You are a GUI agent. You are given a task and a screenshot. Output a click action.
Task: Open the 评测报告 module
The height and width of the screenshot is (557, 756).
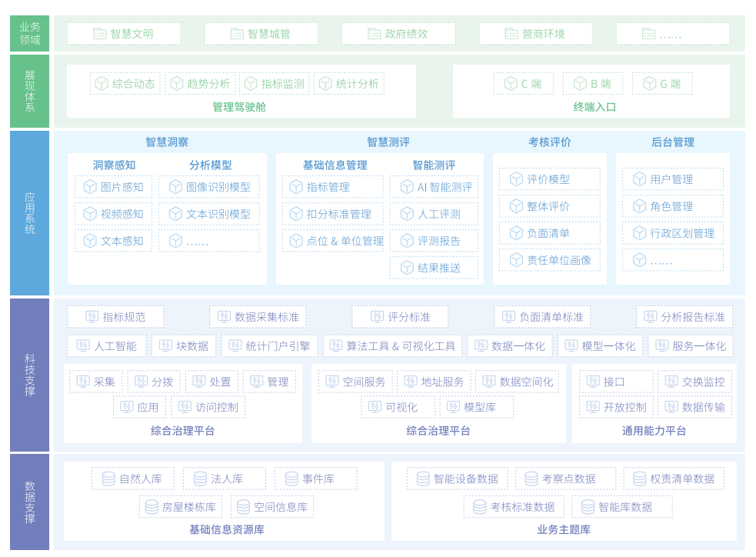click(434, 241)
